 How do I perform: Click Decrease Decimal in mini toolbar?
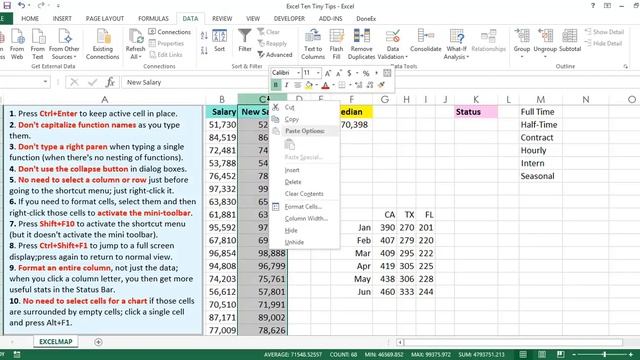[370, 85]
